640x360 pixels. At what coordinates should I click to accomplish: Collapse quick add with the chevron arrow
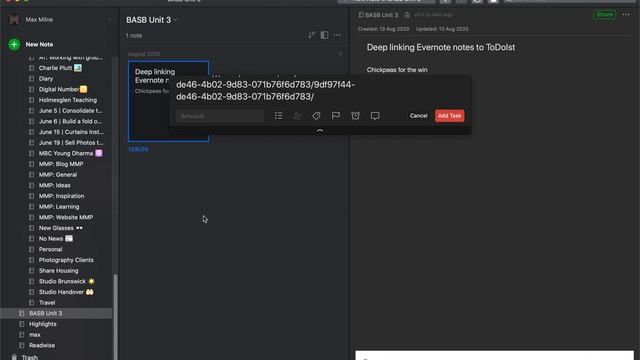pos(320,131)
